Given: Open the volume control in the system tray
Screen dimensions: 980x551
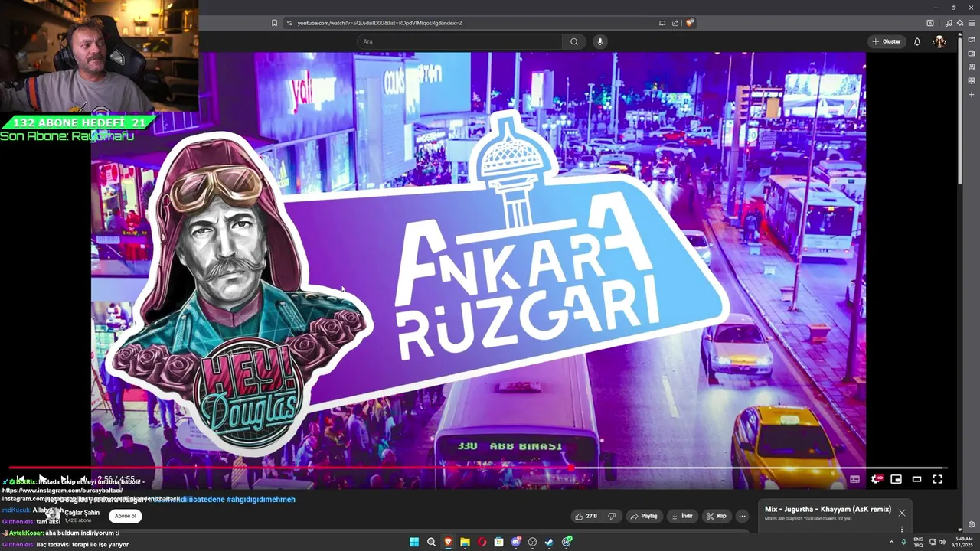Looking at the screenshot, I should [942, 542].
